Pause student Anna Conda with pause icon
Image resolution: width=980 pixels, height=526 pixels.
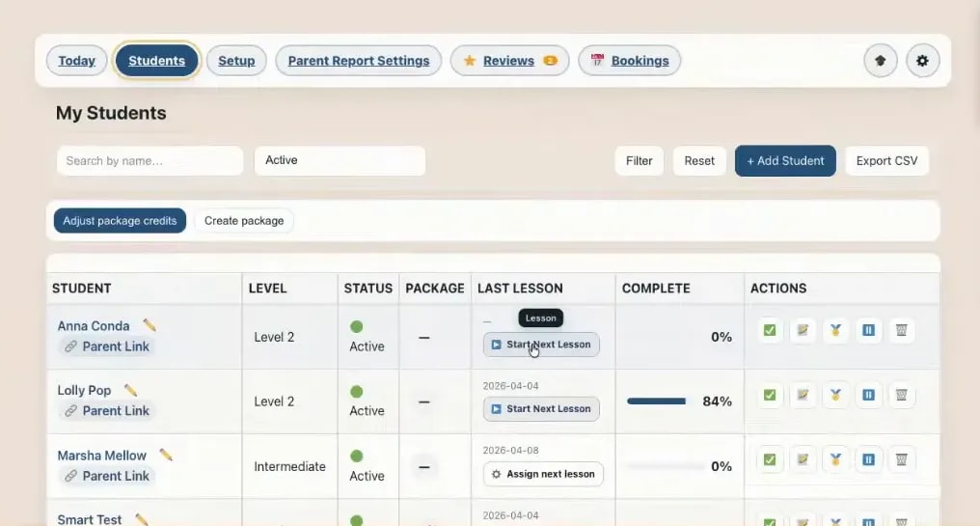click(x=869, y=330)
